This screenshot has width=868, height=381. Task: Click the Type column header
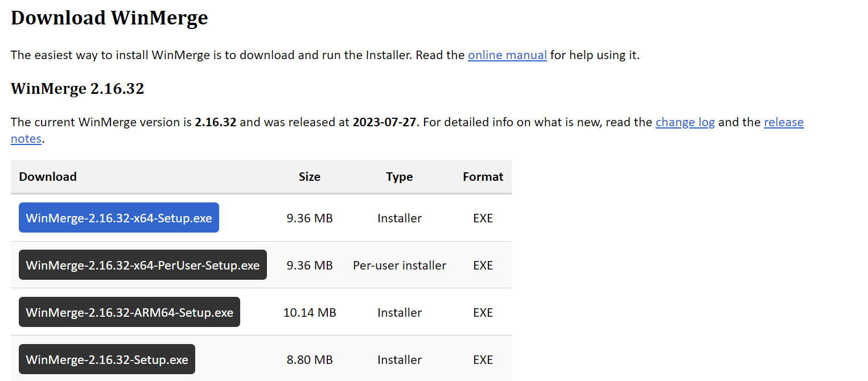tap(400, 177)
